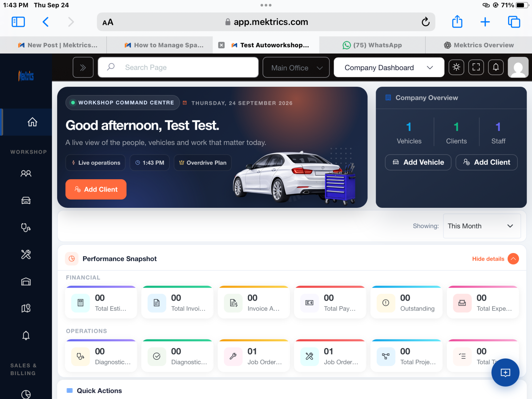Open the diagnostics stethoscope icon in sidebar
The width and height of the screenshot is (532, 399).
[26, 227]
